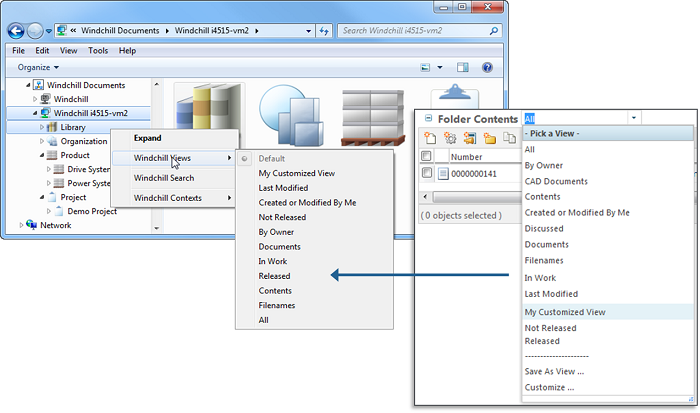Choose Expand in the context menu
Image resolution: width=700 pixels, height=413 pixels.
(174, 138)
